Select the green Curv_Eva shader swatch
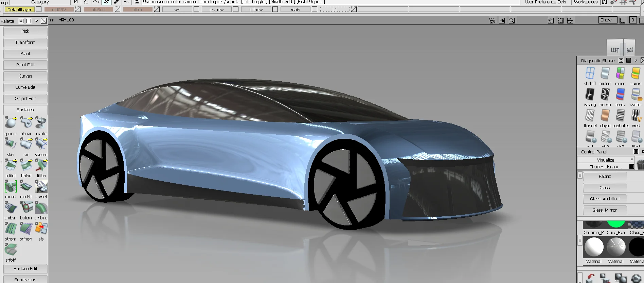Screen dimensions: 644x283 [616, 224]
